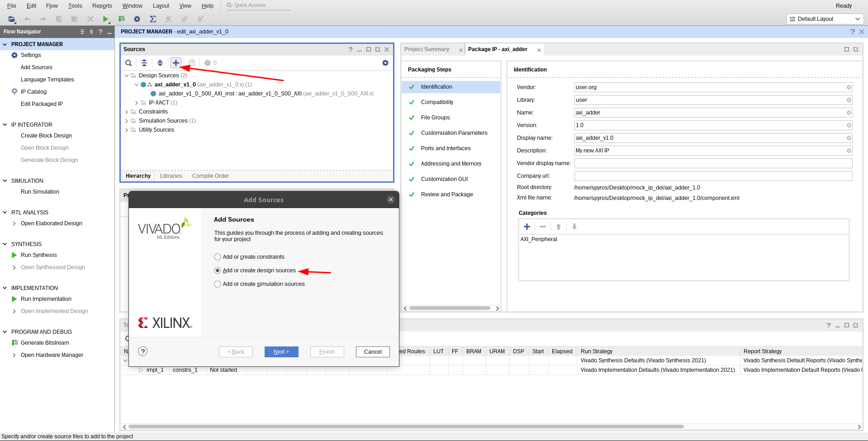This screenshot has width=868, height=441.
Task: Click the Next button in dialog
Action: (281, 352)
